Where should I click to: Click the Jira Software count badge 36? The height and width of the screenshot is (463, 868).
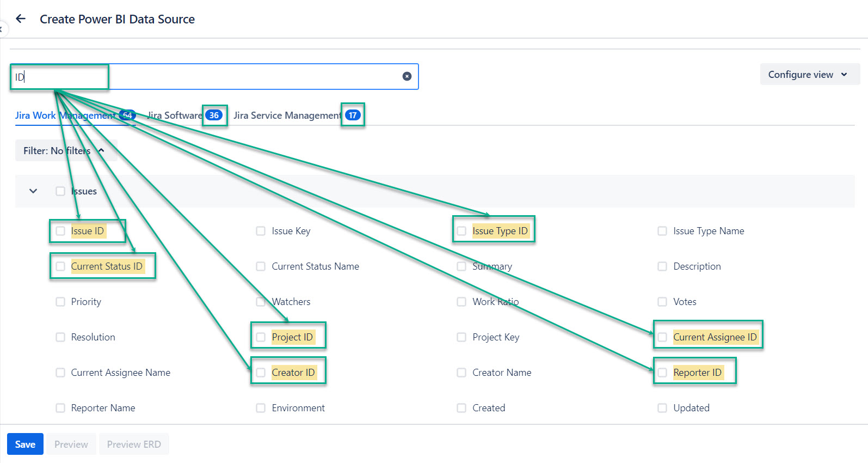pyautogui.click(x=214, y=115)
